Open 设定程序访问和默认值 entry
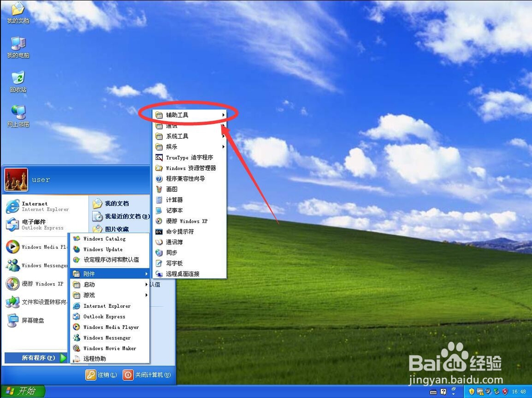 point(110,260)
